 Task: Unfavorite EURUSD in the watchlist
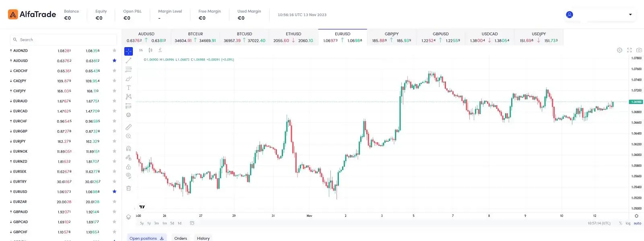tap(114, 192)
